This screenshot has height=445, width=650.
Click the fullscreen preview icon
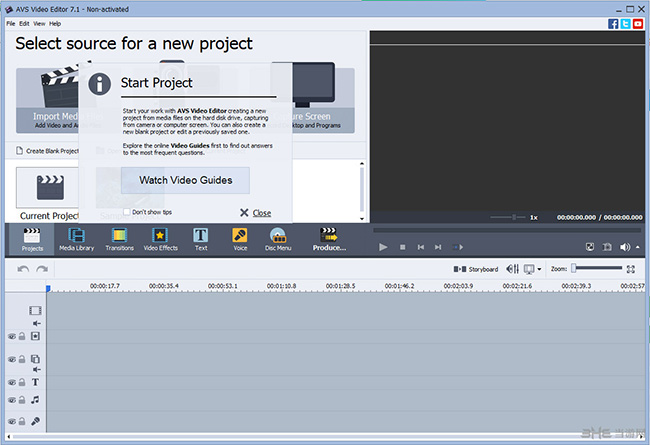coord(590,247)
